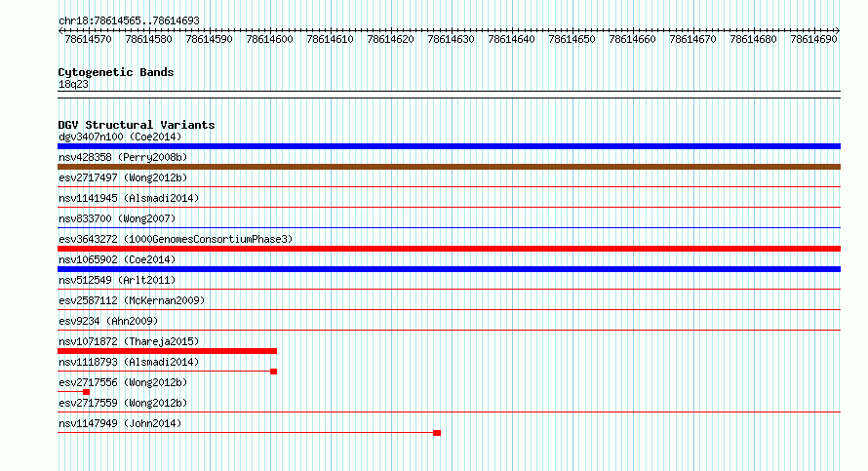868x471 pixels.
Task: Click the esv3643272 thick red variant bar
Action: (x=449, y=249)
